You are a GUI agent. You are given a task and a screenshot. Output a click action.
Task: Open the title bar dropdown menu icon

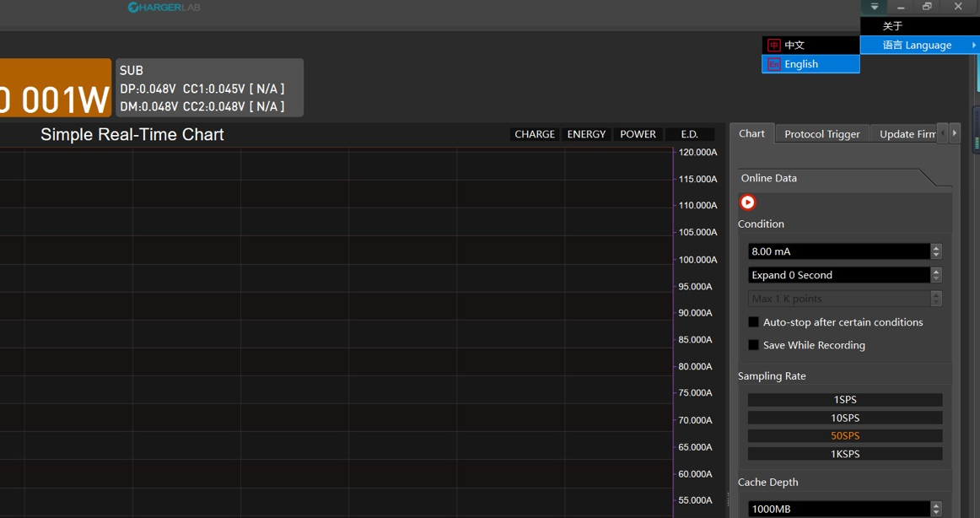874,7
